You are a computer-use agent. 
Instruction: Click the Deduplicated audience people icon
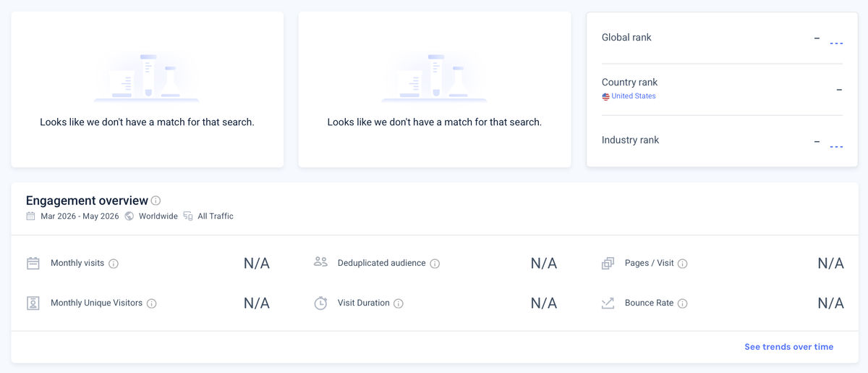[320, 262]
